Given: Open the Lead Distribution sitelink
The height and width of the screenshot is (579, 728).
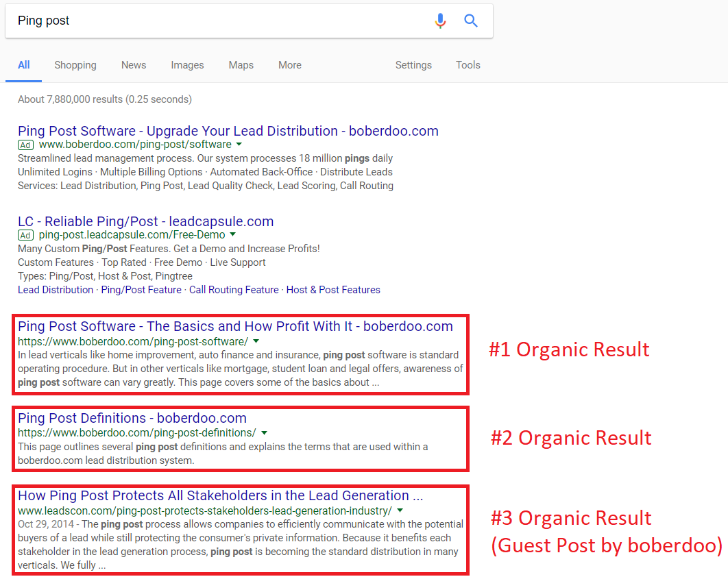Looking at the screenshot, I should pos(56,290).
